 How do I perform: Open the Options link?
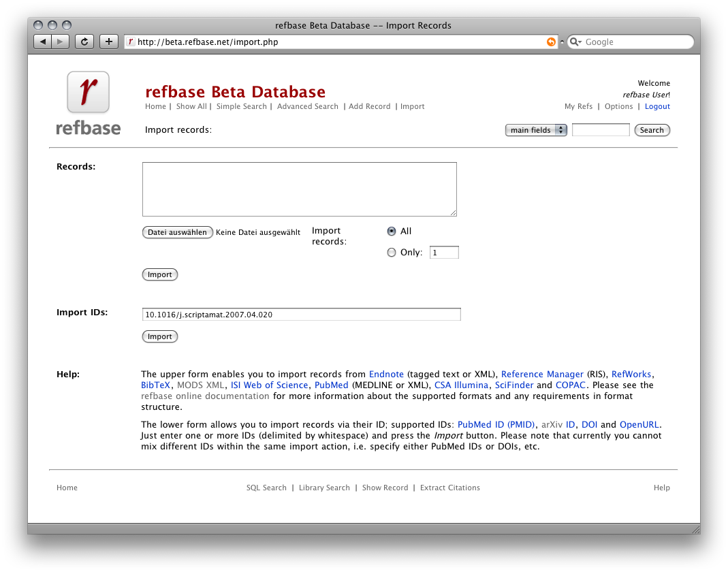(x=618, y=106)
